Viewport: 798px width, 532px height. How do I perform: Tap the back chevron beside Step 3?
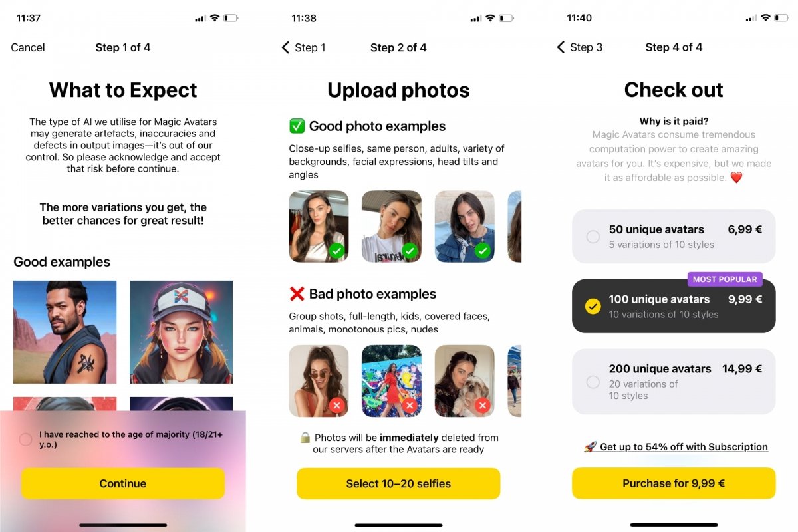561,47
